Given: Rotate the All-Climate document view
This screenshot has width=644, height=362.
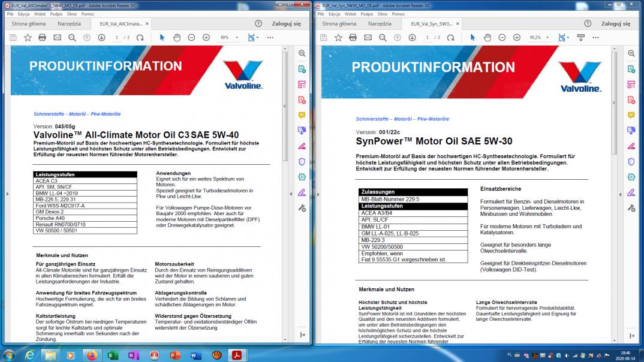Looking at the screenshot, I should click(140, 38).
